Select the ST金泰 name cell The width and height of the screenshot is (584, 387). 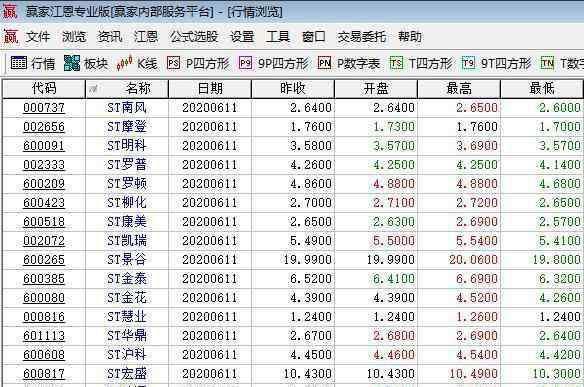(x=127, y=279)
